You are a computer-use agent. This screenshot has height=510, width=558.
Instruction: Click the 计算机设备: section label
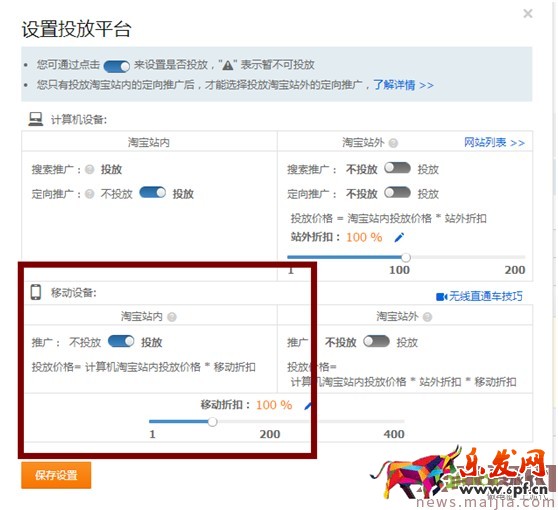[x=79, y=120]
